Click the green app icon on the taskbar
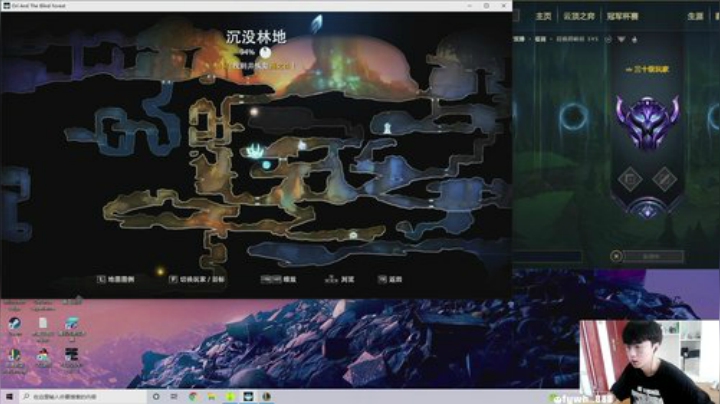720x404 pixels. [x=230, y=396]
